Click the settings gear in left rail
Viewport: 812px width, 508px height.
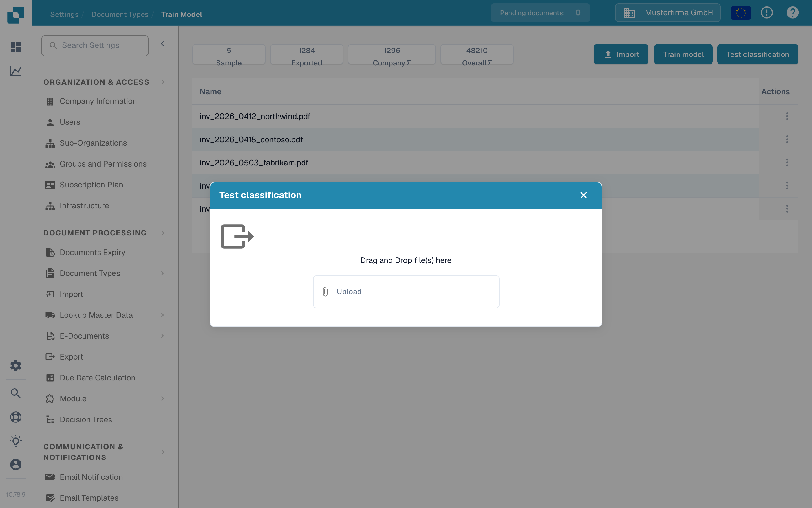(x=16, y=365)
